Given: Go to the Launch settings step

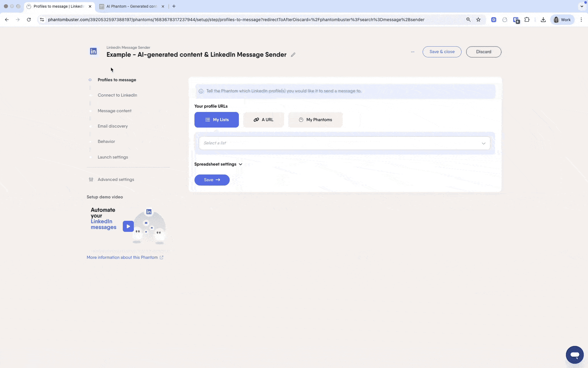Looking at the screenshot, I should 113,157.
